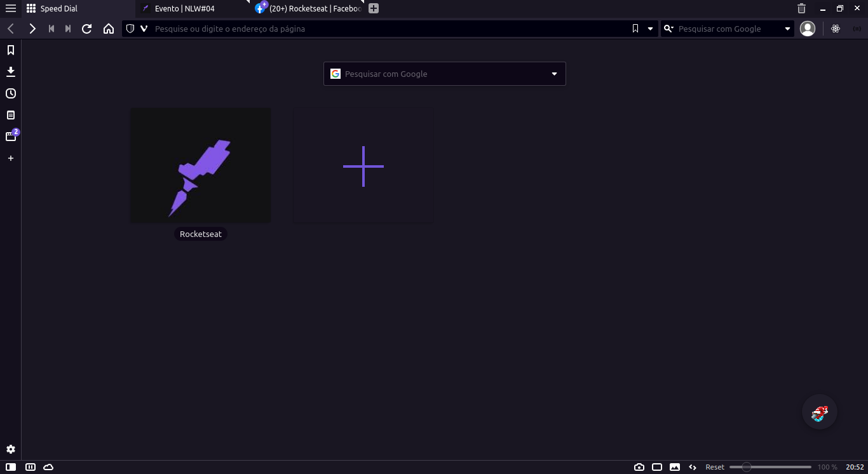This screenshot has width=868, height=474.
Task: Add a web panel with sidebar plus
Action: coord(11,158)
